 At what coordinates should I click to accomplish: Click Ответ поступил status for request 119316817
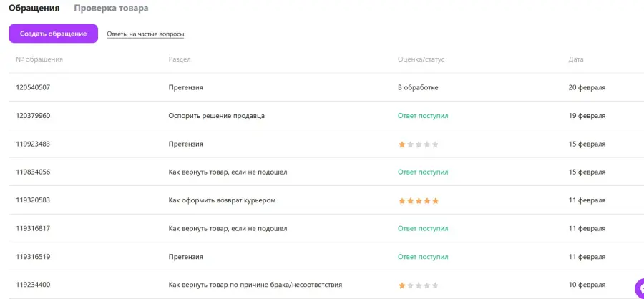pos(423,228)
